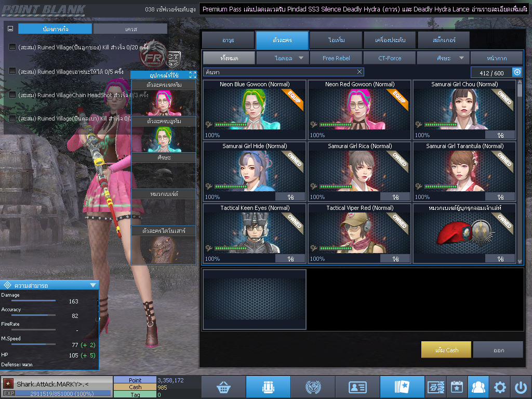Click repair wrench on Neon Blue Gowoon

point(209,125)
